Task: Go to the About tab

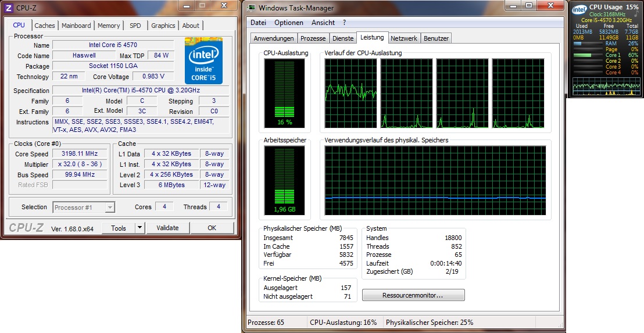Action: pyautogui.click(x=191, y=26)
